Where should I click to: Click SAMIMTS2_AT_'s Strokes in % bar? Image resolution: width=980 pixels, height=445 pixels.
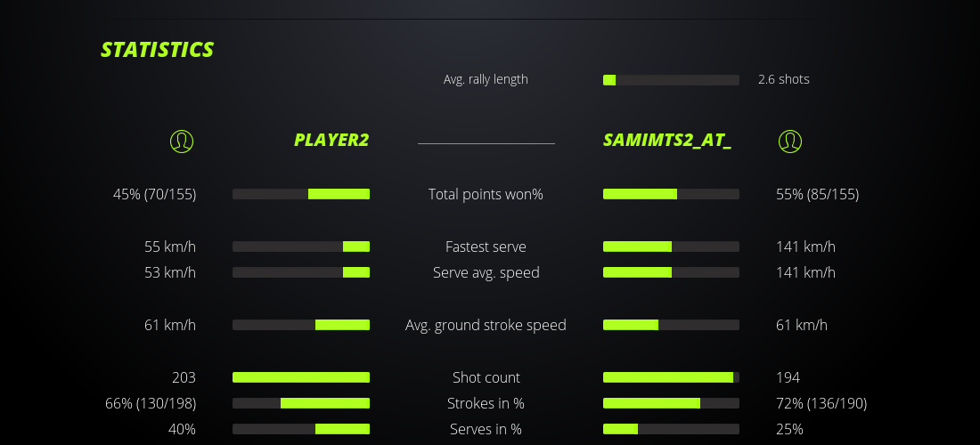(x=671, y=403)
